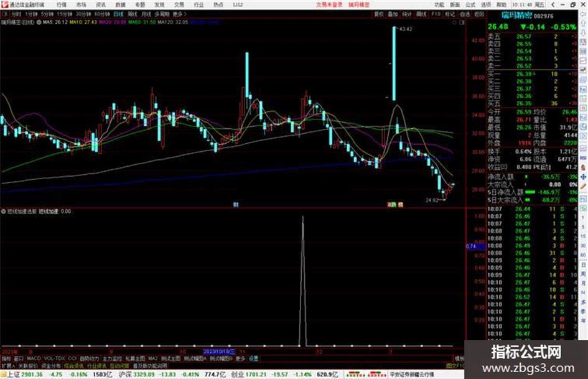Open the 资金分布 tab

(50, 365)
